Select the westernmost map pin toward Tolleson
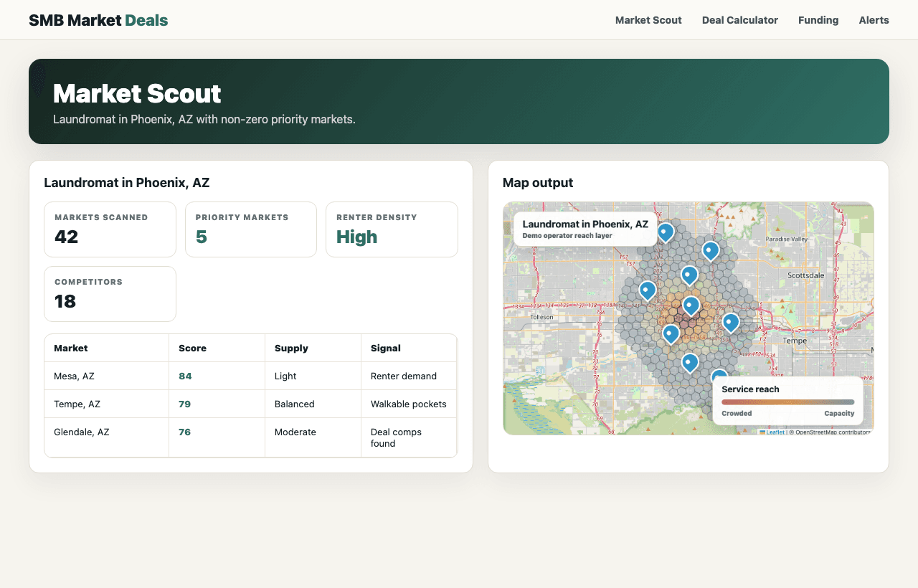This screenshot has width=918, height=588. coord(648,290)
